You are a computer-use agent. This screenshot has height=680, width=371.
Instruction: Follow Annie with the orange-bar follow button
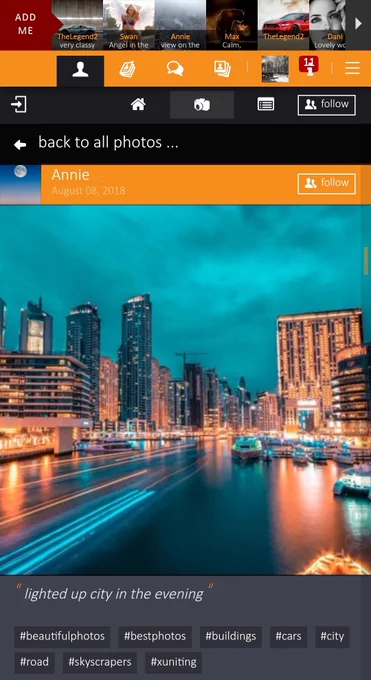[327, 183]
